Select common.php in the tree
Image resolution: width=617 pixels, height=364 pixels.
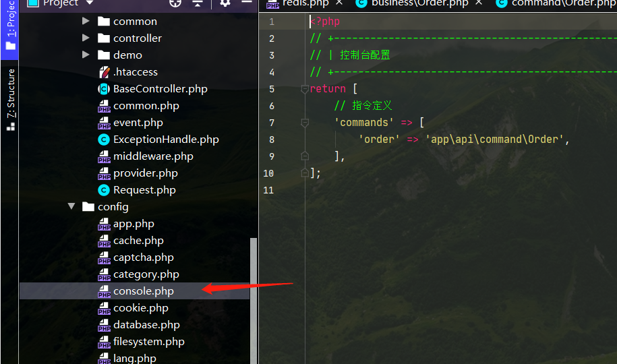pyautogui.click(x=146, y=106)
